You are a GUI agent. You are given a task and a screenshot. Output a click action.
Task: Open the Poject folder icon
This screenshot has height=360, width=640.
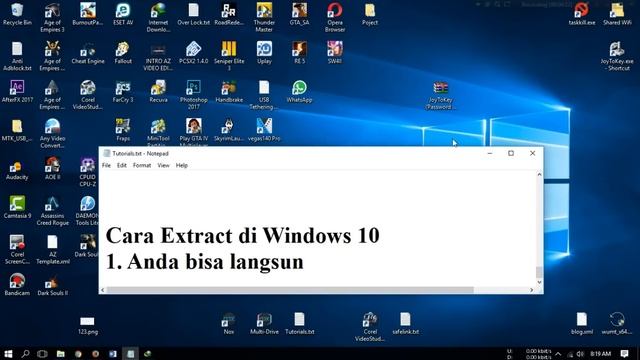(370, 14)
